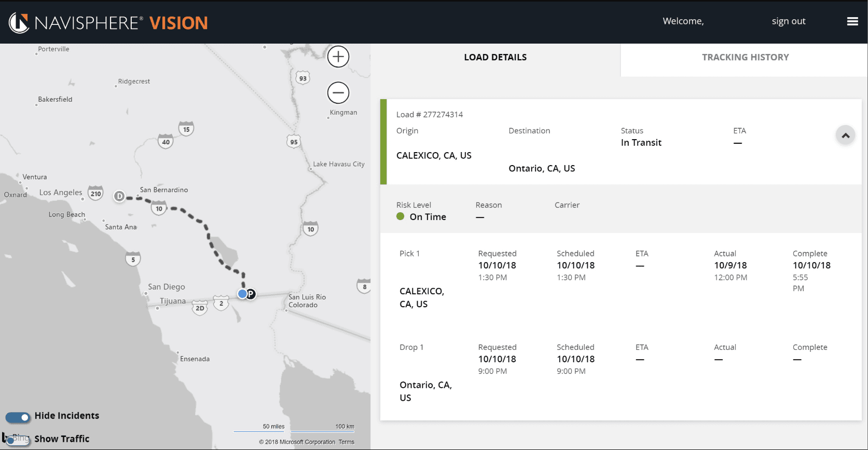Click Lake Havasu City map label
This screenshot has width=868, height=450.
pyautogui.click(x=339, y=164)
